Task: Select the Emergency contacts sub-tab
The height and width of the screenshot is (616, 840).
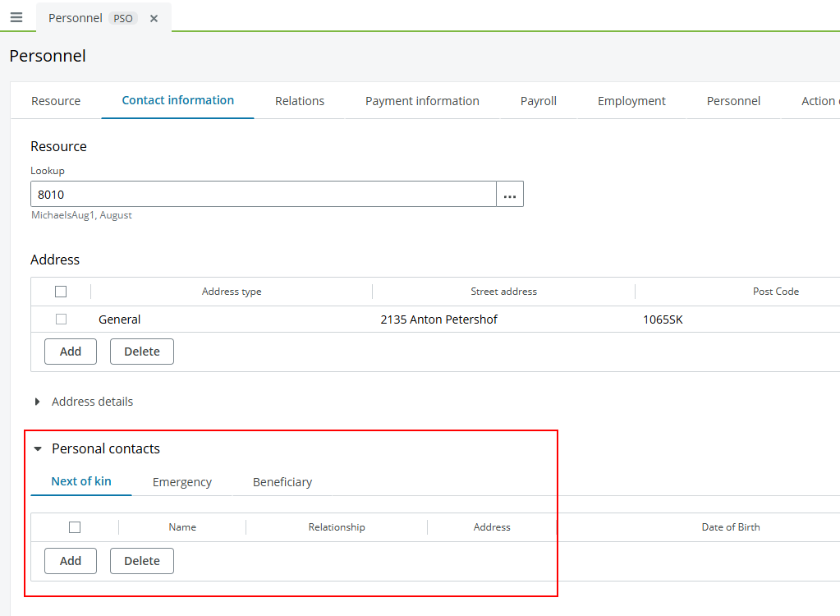Action: click(182, 482)
